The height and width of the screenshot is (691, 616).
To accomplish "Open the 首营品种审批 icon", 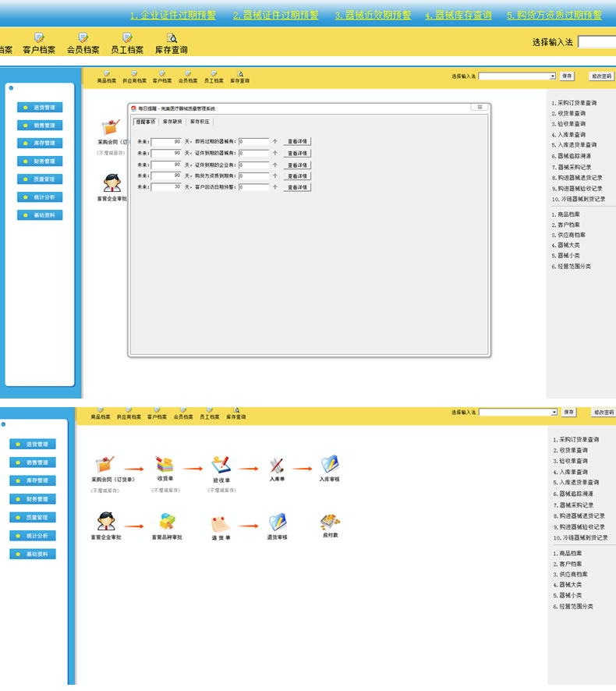I will [167, 522].
